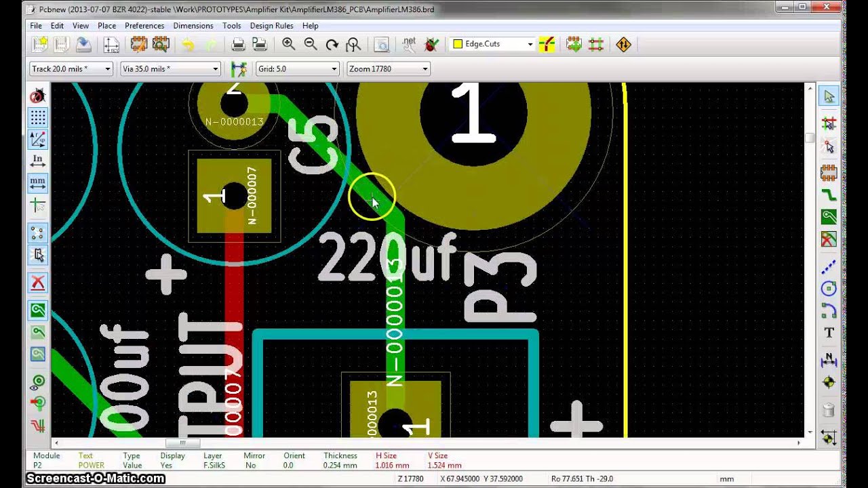Screen dimensions: 868x488
Task: Toggle grid display in left toolbar
Action: pyautogui.click(x=38, y=118)
